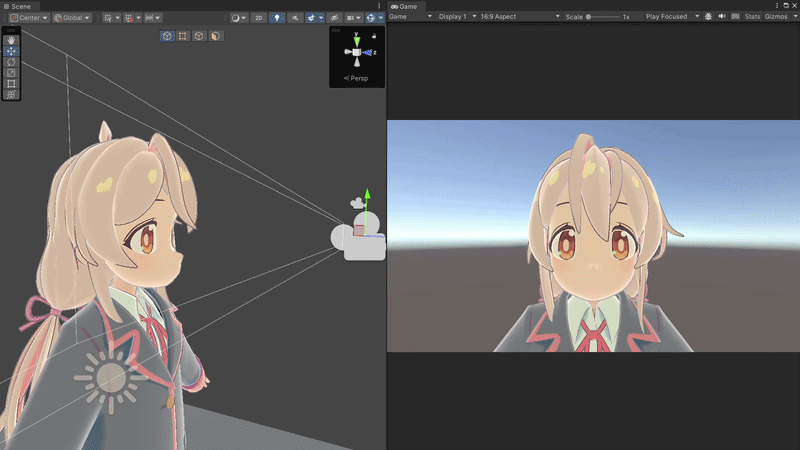Select the directional light sun gizmo
Image resolution: width=800 pixels, height=450 pixels.
pyautogui.click(x=111, y=378)
